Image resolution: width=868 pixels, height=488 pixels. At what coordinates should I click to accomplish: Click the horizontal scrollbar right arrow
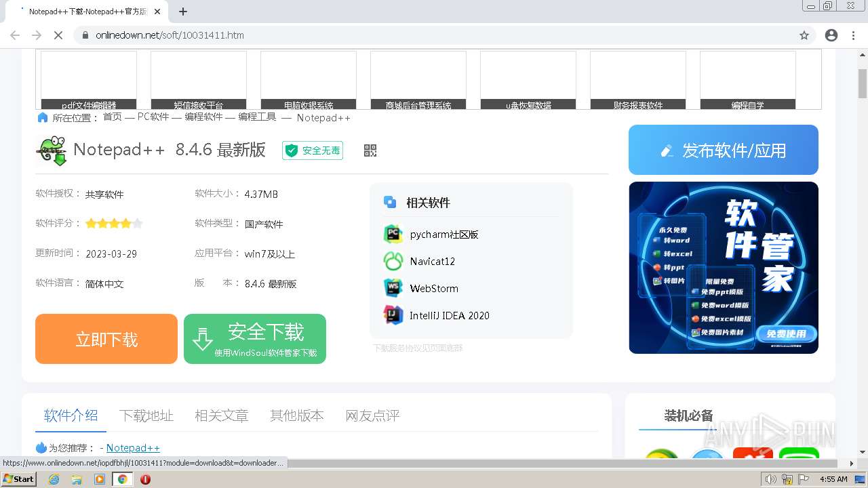pyautogui.click(x=852, y=464)
